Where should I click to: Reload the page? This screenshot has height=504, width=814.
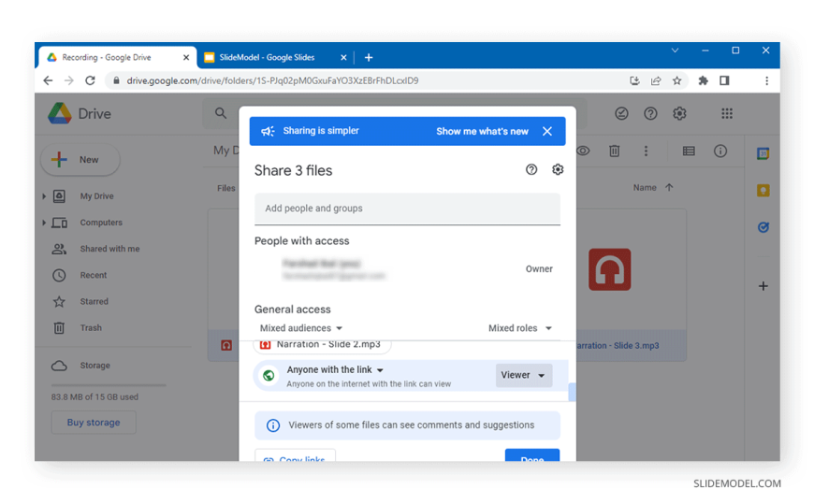[x=91, y=80]
